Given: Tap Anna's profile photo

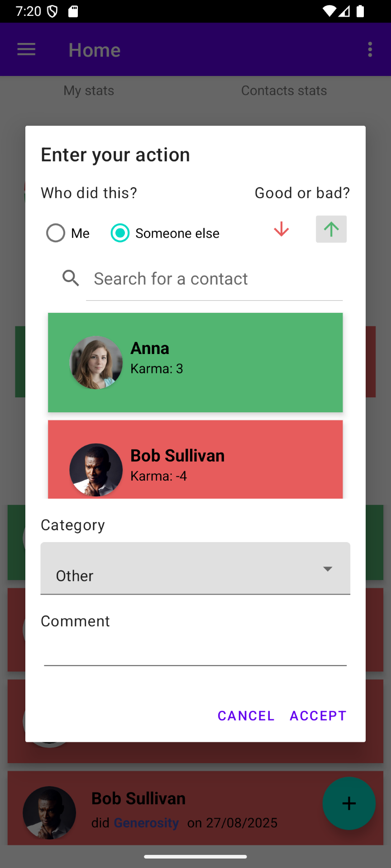Looking at the screenshot, I should pos(96,363).
